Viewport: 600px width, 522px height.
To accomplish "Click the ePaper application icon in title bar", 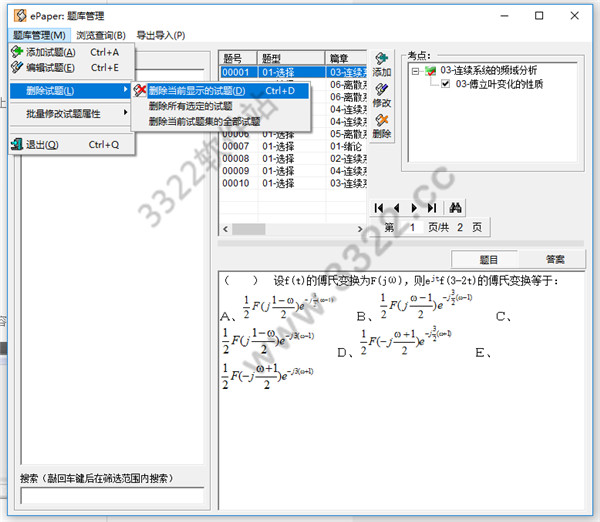I will coord(20,15).
